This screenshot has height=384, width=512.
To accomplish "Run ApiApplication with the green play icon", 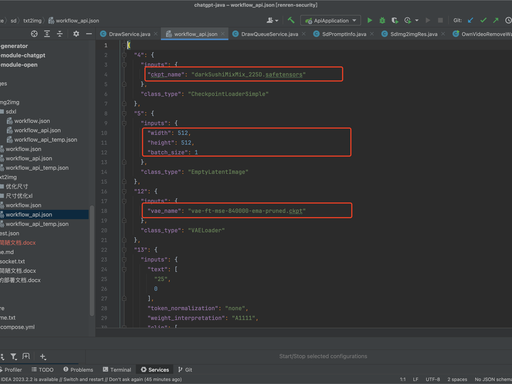I will click(x=369, y=20).
